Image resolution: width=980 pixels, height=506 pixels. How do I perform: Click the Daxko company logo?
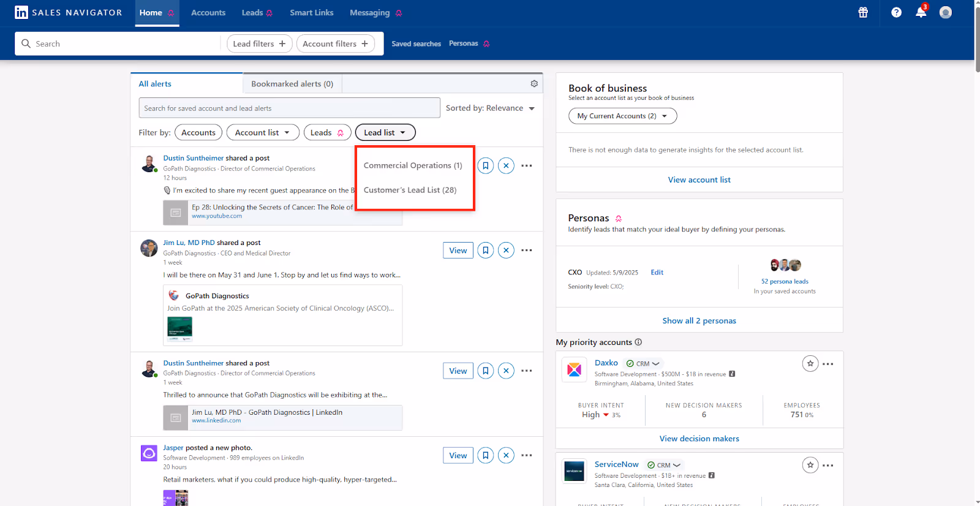pyautogui.click(x=575, y=369)
